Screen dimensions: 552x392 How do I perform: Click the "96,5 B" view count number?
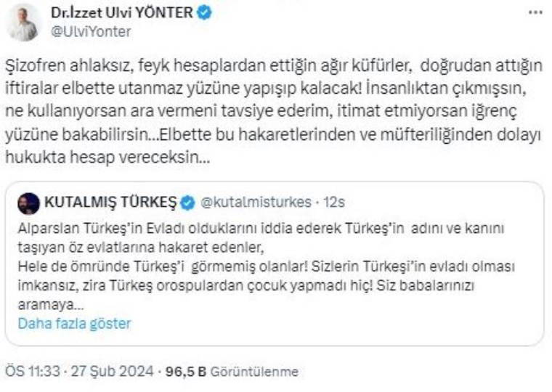click(x=186, y=372)
